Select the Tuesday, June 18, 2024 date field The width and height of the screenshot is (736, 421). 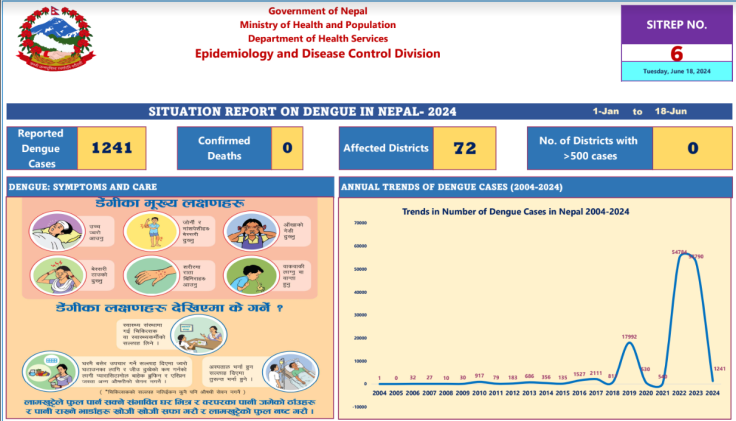click(x=676, y=71)
